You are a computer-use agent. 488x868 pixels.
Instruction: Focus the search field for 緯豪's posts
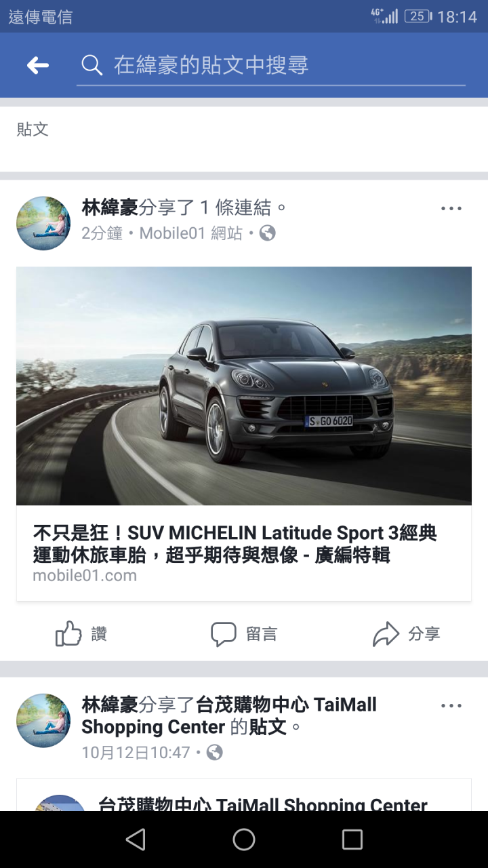(271, 66)
